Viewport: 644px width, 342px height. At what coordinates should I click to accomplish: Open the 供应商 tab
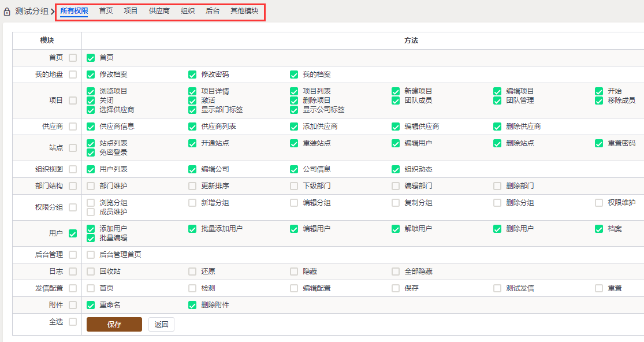[159, 11]
